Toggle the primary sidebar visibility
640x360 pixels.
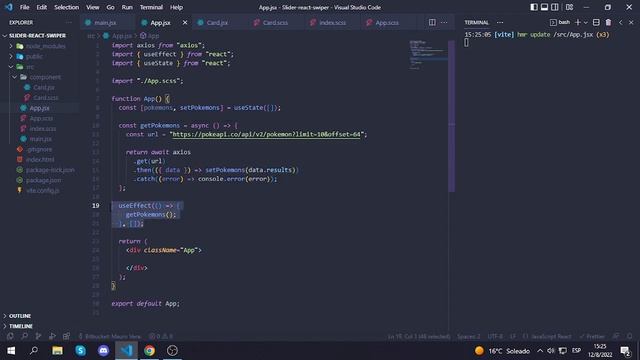point(534,7)
